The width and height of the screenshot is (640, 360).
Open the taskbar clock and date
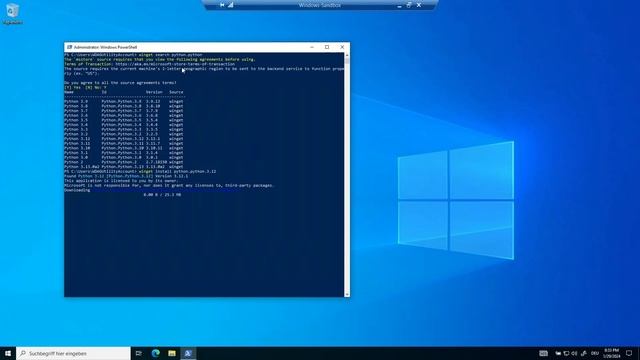[x=611, y=353]
